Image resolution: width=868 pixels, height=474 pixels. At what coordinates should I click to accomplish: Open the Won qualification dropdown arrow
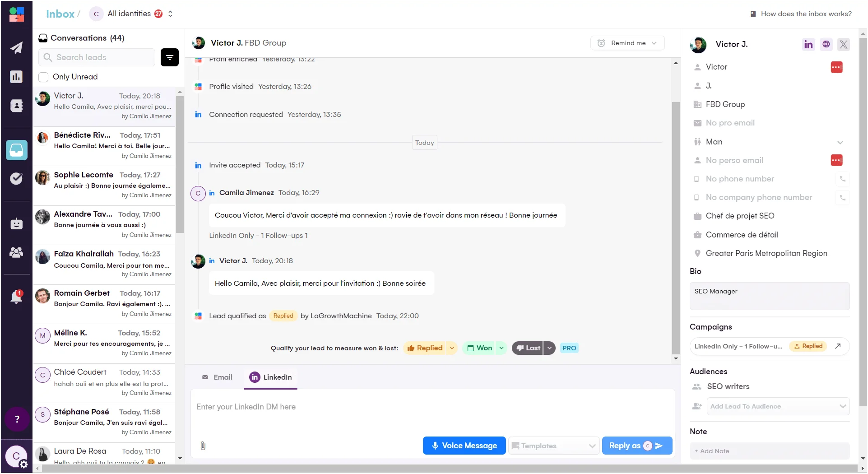501,348
